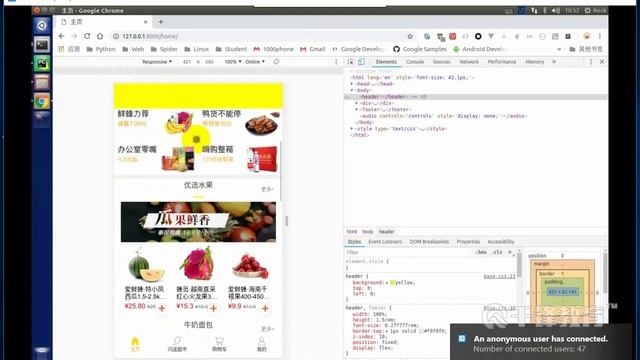The height and width of the screenshot is (360, 640).
Task: Add a new style rule plus button
Action: [x=510, y=252]
